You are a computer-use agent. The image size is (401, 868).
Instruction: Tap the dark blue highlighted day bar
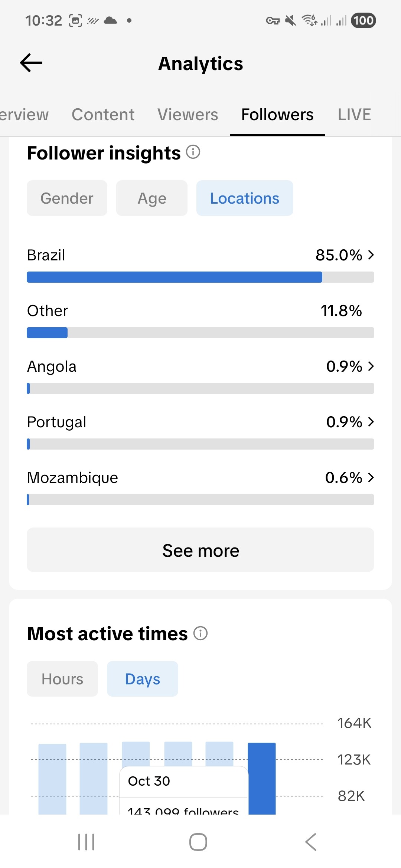tap(262, 778)
